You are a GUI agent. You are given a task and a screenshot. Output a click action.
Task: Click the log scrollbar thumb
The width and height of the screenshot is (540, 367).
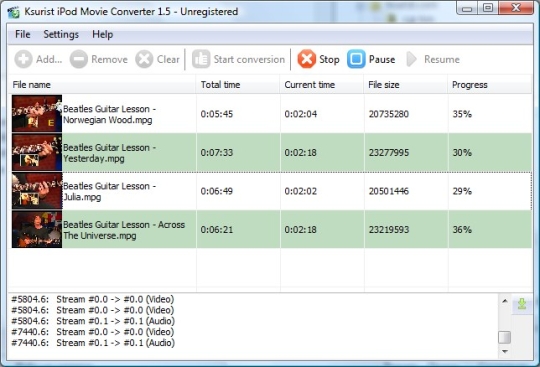point(505,337)
